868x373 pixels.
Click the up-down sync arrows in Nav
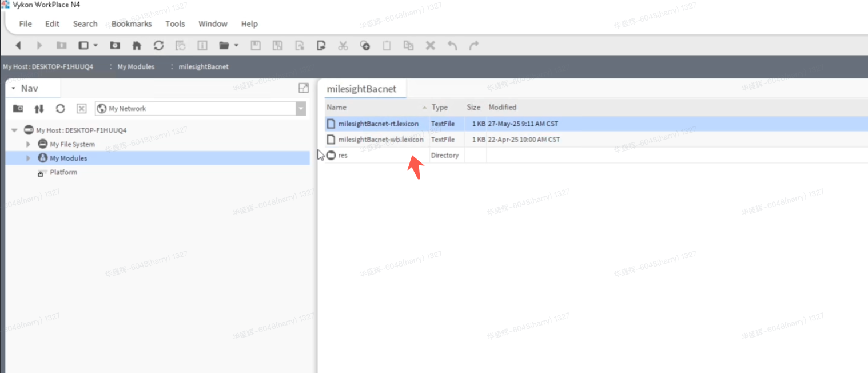(x=39, y=109)
